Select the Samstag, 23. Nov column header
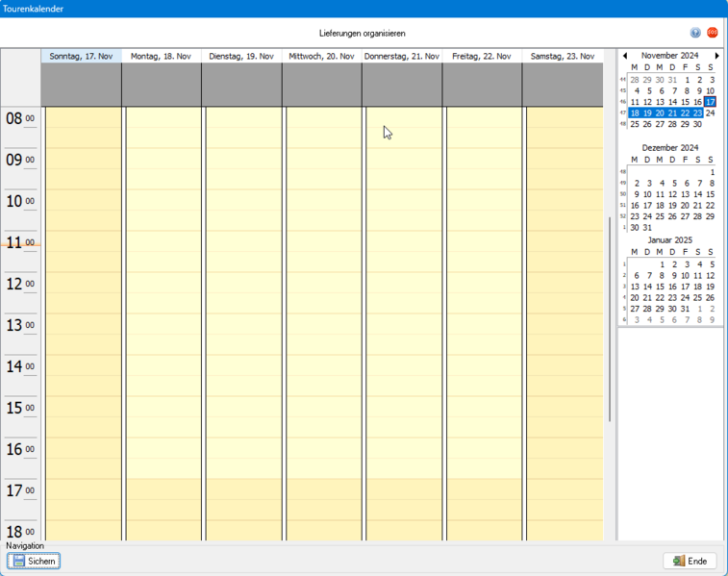Viewport: 728px width, 576px height. [x=563, y=56]
